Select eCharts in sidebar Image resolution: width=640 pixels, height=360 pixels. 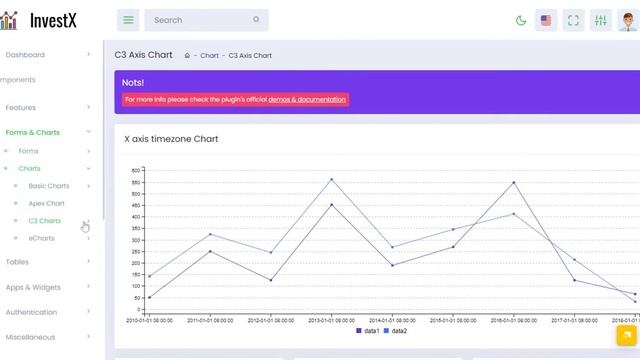click(41, 238)
